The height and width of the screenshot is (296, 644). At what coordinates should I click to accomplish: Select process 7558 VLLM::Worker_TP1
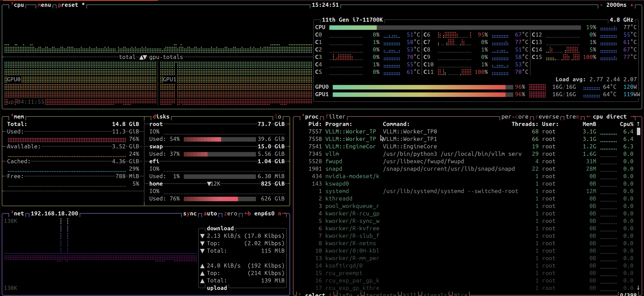(466, 139)
